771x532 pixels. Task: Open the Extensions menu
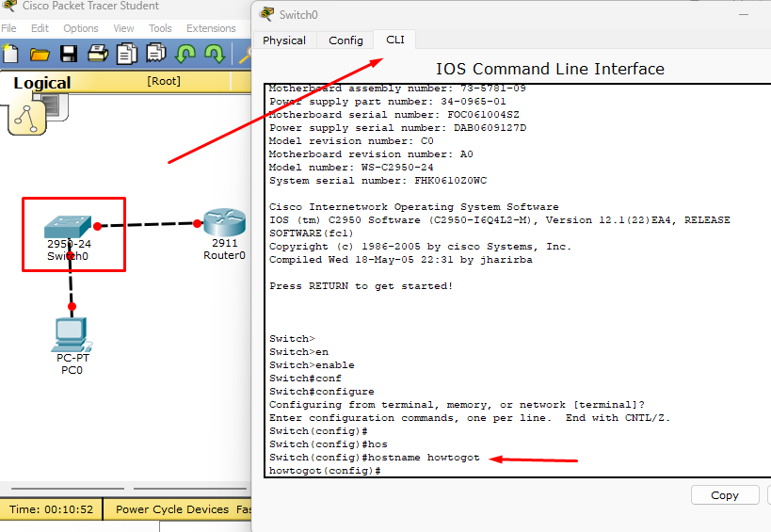coord(211,28)
